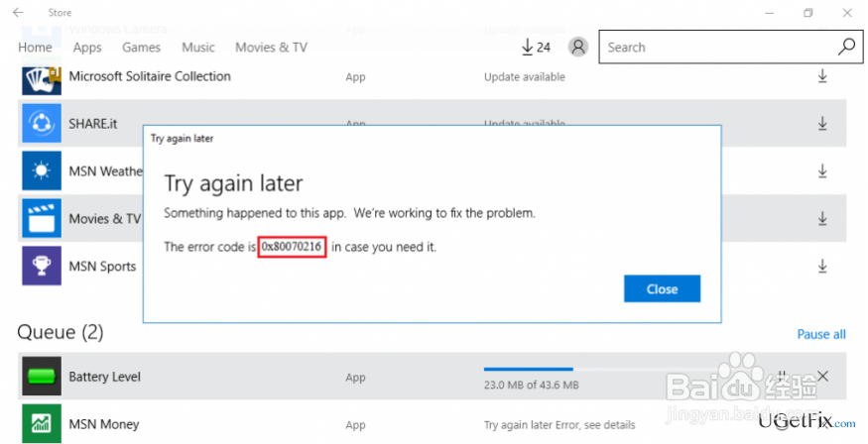Select the MSN Sports row name
Viewport: 868px width, 444px height.
pyautogui.click(x=102, y=266)
